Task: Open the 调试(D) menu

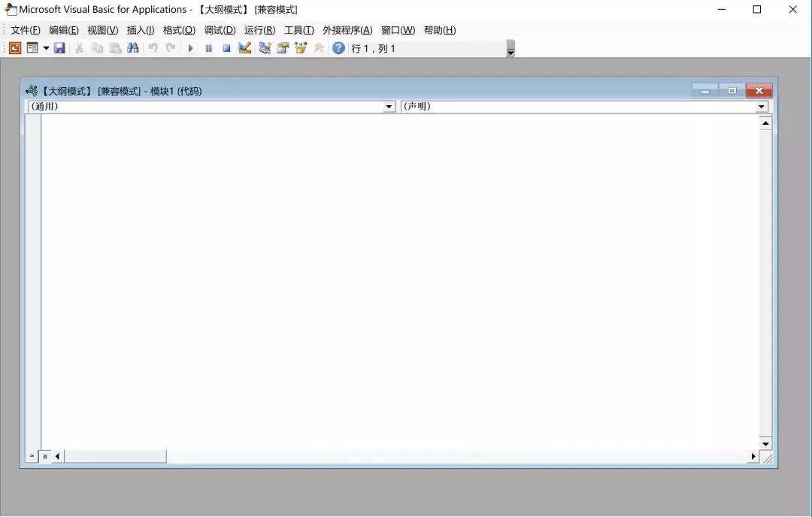Action: [x=220, y=30]
